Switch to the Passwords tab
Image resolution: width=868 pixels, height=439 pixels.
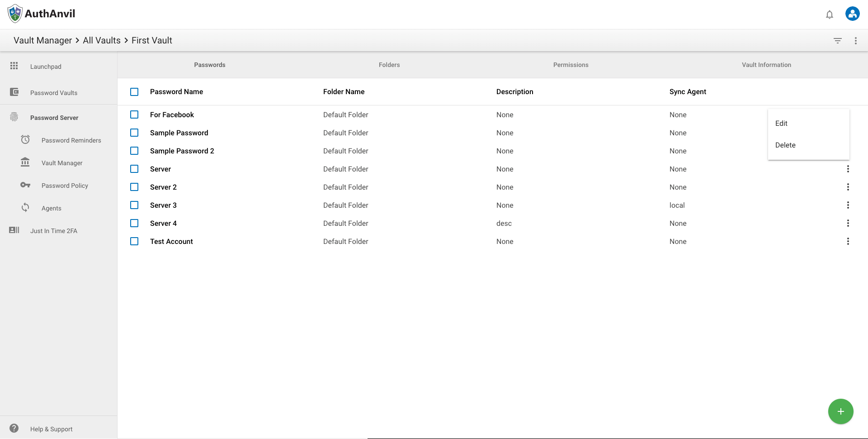pyautogui.click(x=210, y=65)
